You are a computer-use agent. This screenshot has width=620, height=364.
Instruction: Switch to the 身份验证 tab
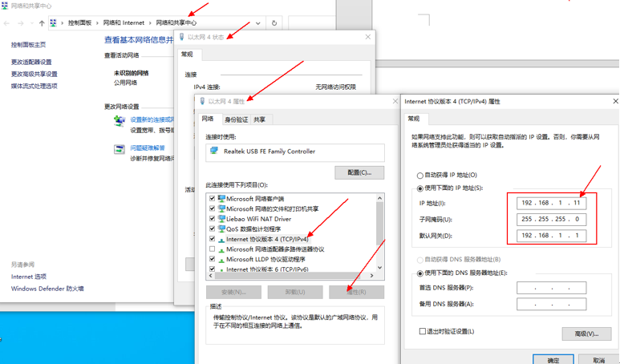point(236,119)
